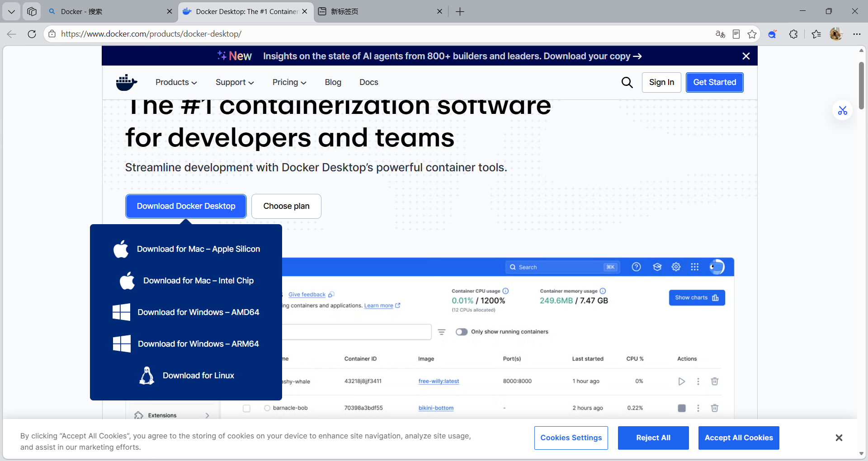Open more actions for the barnacle-bob row

(698, 408)
